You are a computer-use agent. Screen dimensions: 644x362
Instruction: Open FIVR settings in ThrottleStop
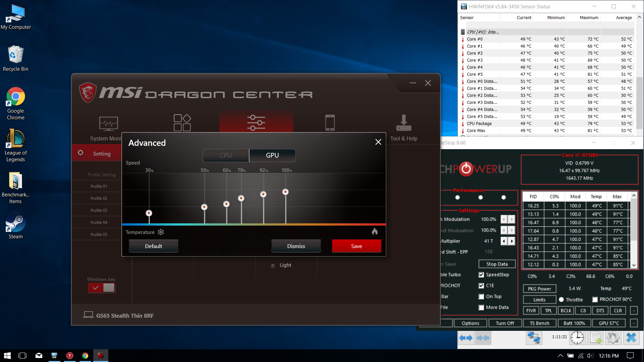pos(531,311)
